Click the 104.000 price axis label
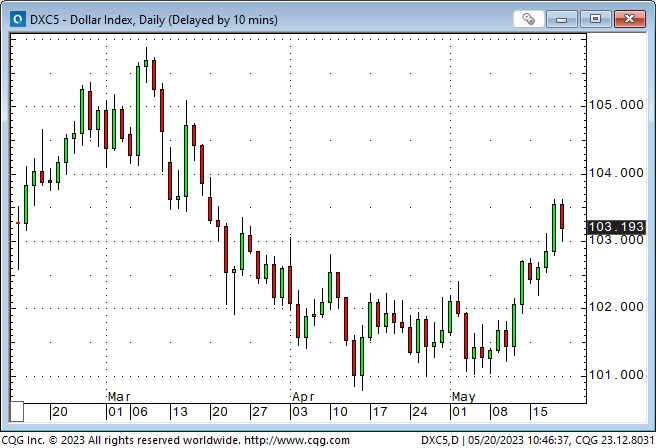656x448 pixels. (616, 172)
